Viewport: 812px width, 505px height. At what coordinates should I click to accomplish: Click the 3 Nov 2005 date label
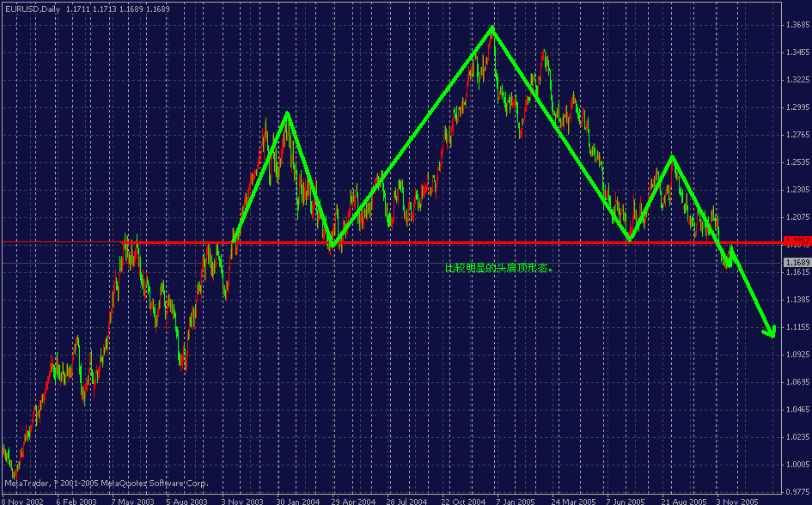coord(737,502)
